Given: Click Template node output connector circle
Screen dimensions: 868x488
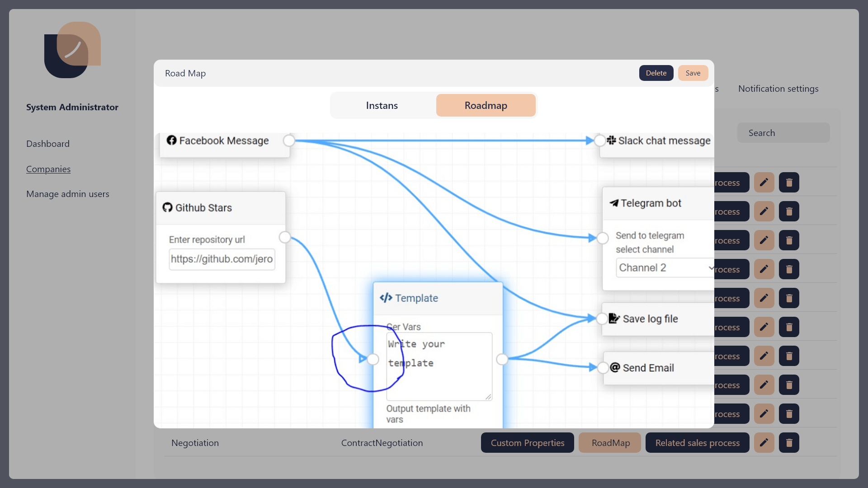Looking at the screenshot, I should click(502, 359).
